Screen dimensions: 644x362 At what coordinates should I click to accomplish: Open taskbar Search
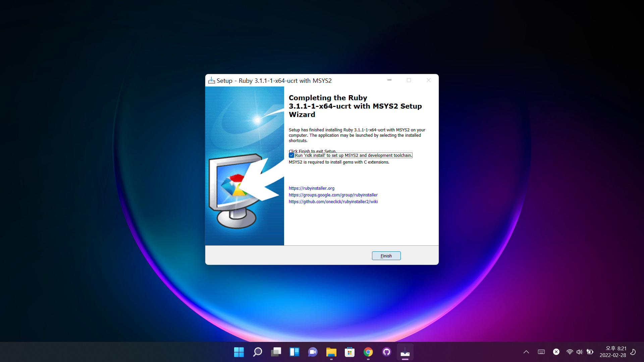(x=257, y=352)
